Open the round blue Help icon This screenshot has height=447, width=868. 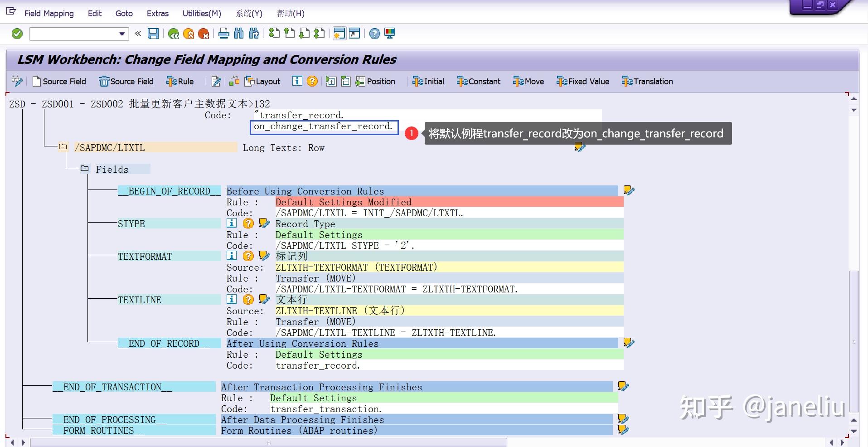(374, 34)
